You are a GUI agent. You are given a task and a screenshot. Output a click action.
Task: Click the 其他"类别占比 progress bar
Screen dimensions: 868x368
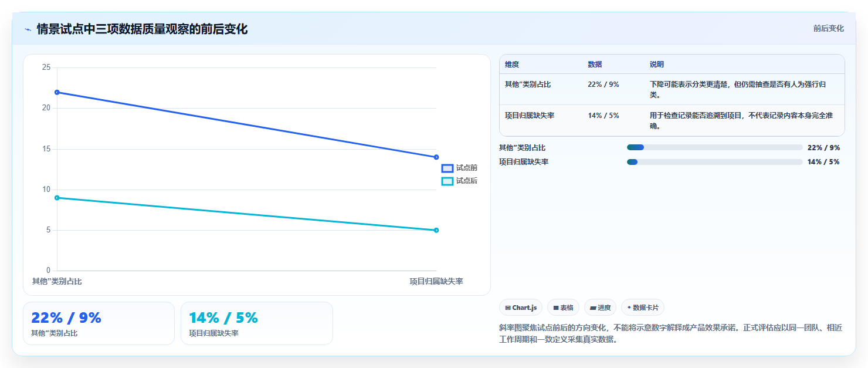714,147
